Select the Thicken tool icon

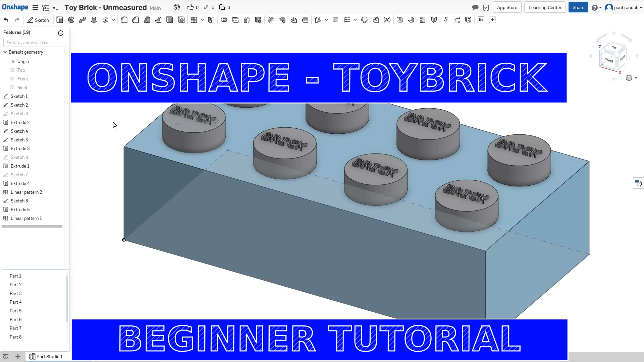click(105, 20)
